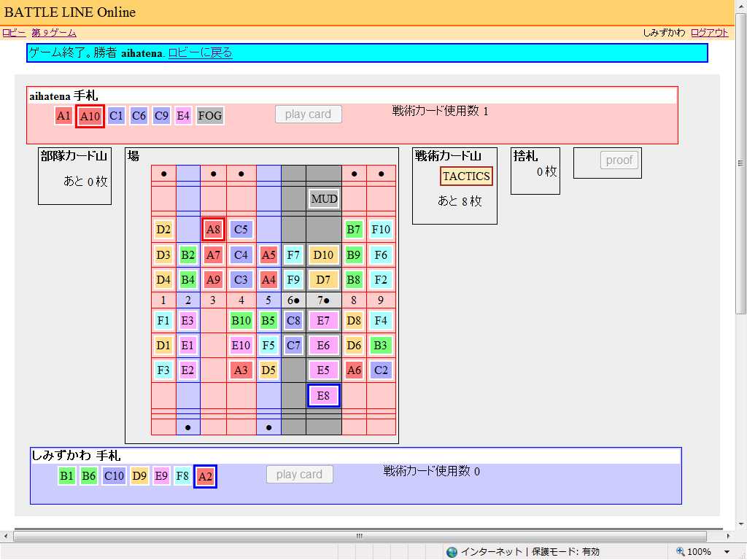Open the 100% zoom level dropdown

pos(727,552)
